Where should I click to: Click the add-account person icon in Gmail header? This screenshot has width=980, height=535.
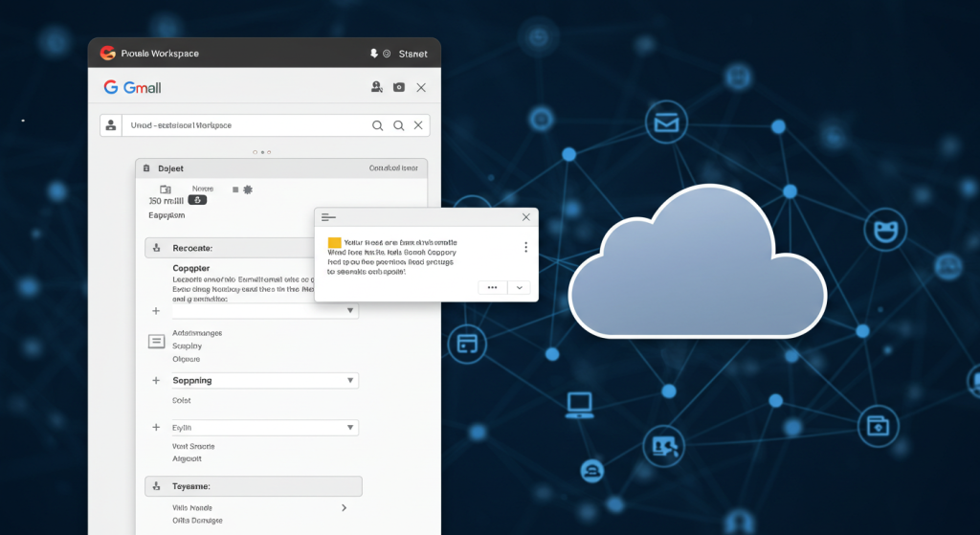pos(376,87)
